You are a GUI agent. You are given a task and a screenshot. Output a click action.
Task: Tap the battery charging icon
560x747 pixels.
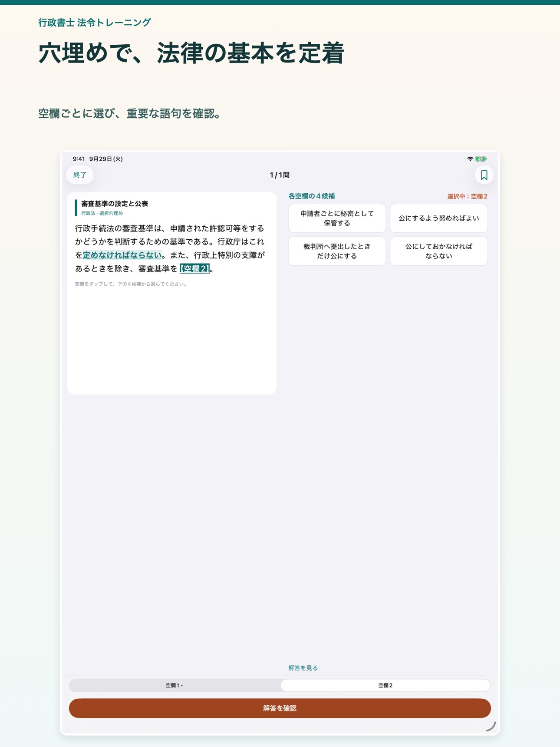point(481,159)
